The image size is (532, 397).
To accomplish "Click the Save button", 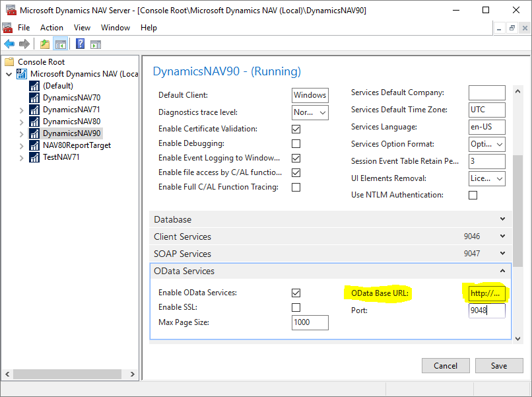I will tap(499, 365).
